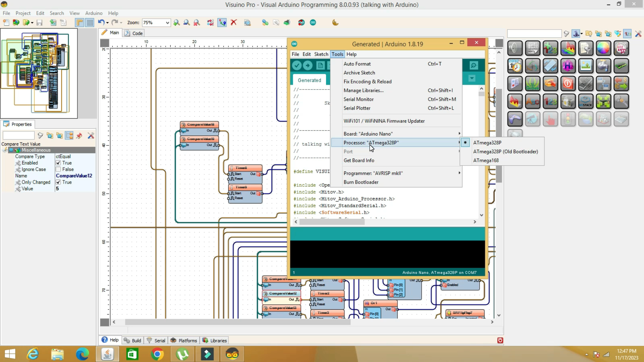Image resolution: width=644 pixels, height=362 pixels.
Task: Click the Burn Bootloader menu entry
Action: coord(361,182)
